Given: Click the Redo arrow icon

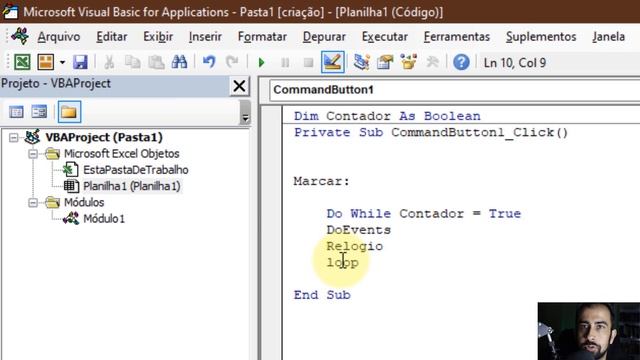Looking at the screenshot, I should (x=232, y=62).
